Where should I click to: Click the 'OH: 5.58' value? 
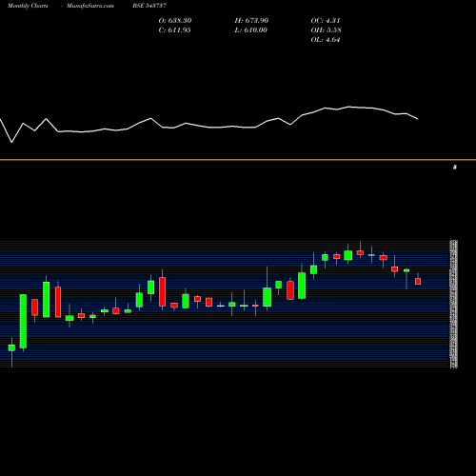click(327, 30)
